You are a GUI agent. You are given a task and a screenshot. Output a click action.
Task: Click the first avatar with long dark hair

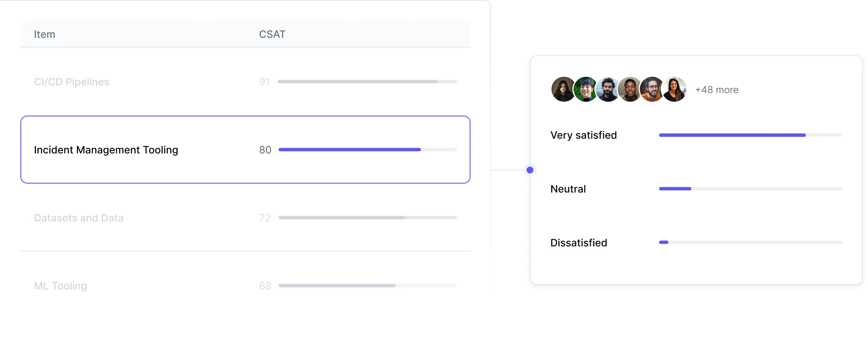tap(563, 89)
